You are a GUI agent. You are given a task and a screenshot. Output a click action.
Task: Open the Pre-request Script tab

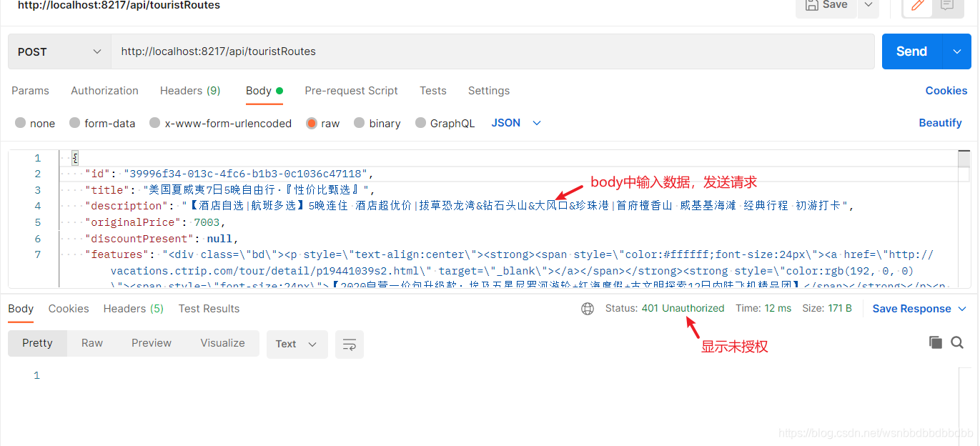pyautogui.click(x=351, y=91)
